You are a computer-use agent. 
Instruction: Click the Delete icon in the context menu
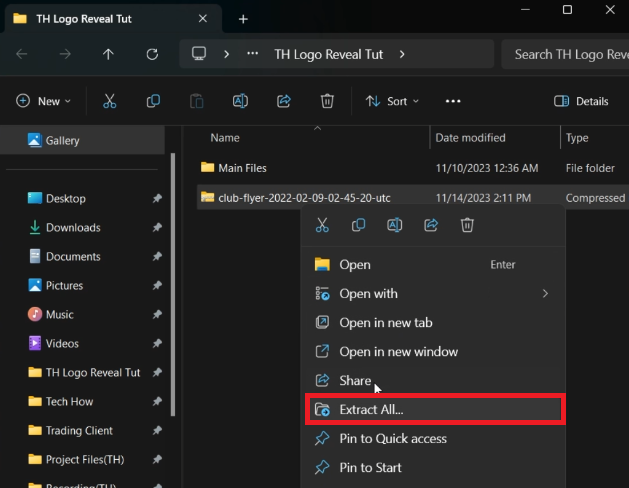pyautogui.click(x=467, y=226)
